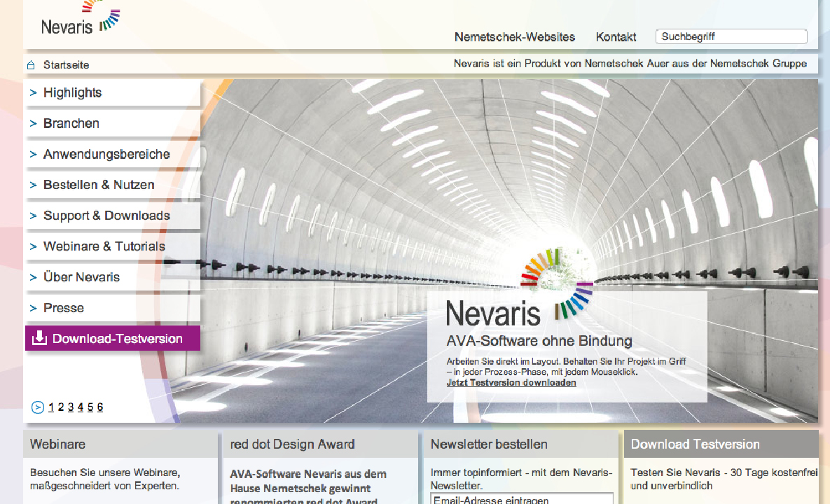830x504 pixels.
Task: Jump to slide 2
Action: pyautogui.click(x=61, y=407)
